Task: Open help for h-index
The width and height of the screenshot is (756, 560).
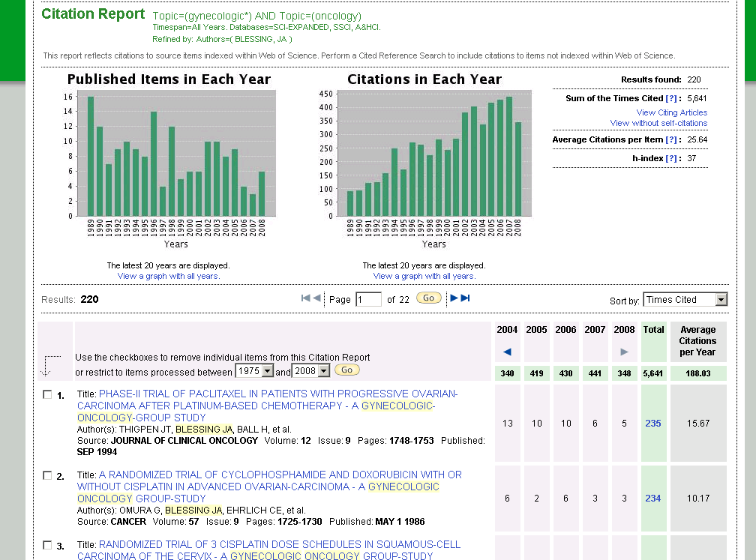Action: coord(670,159)
